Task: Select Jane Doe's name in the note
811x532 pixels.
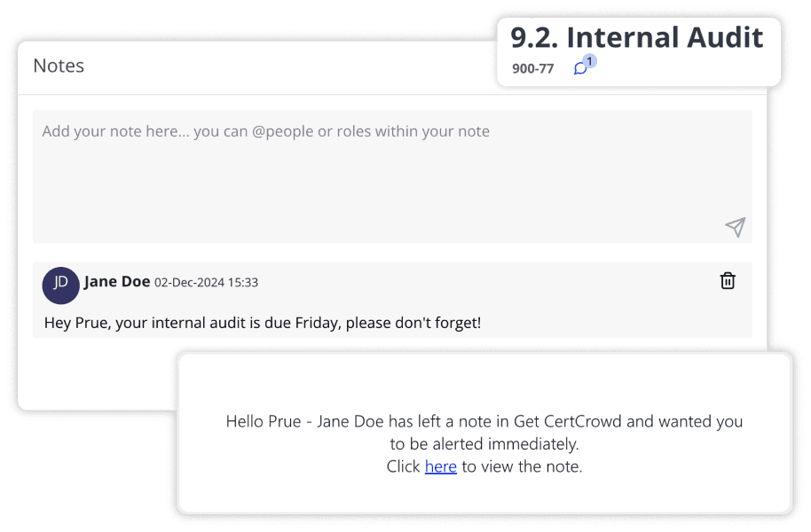Action: [117, 281]
